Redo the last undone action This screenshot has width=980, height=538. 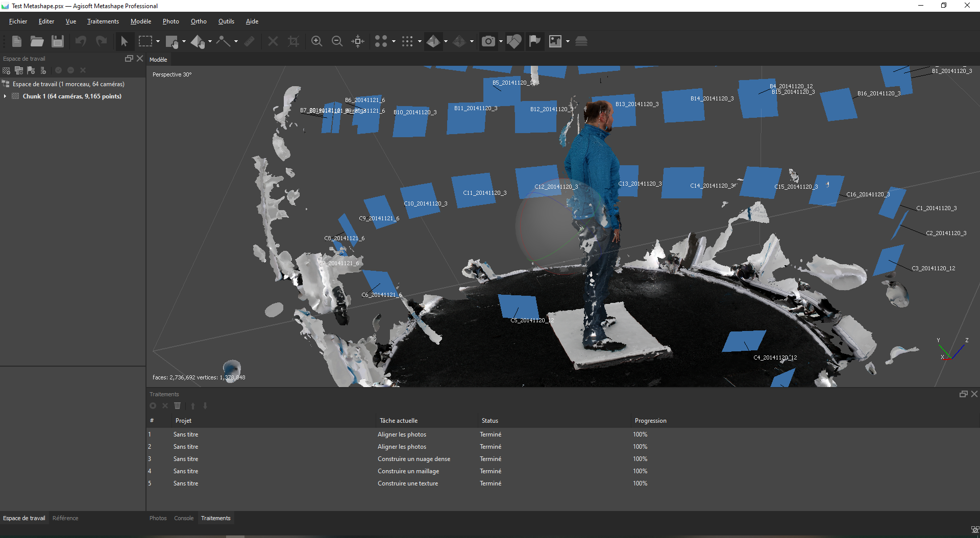pos(102,41)
